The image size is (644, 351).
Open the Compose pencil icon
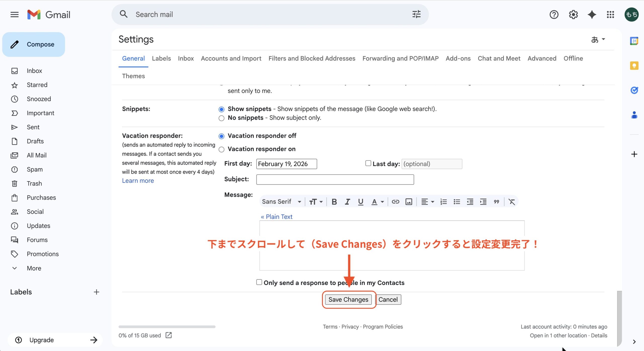pyautogui.click(x=15, y=44)
